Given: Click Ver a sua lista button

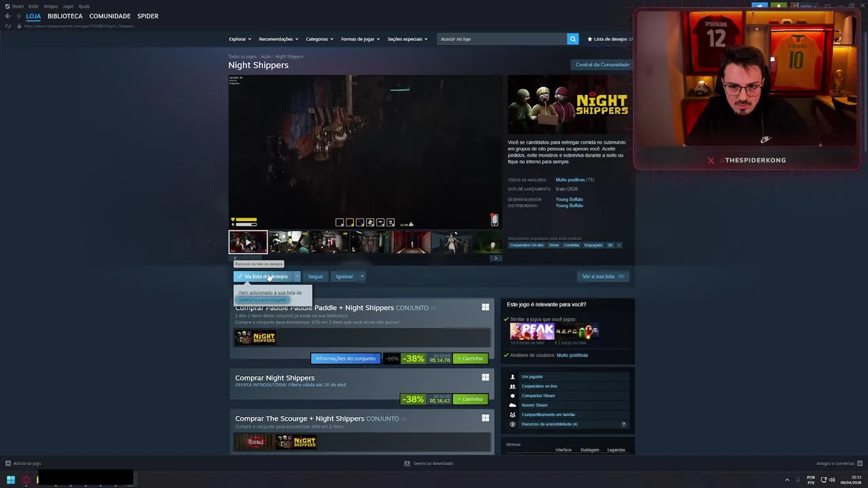Looking at the screenshot, I should [603, 276].
